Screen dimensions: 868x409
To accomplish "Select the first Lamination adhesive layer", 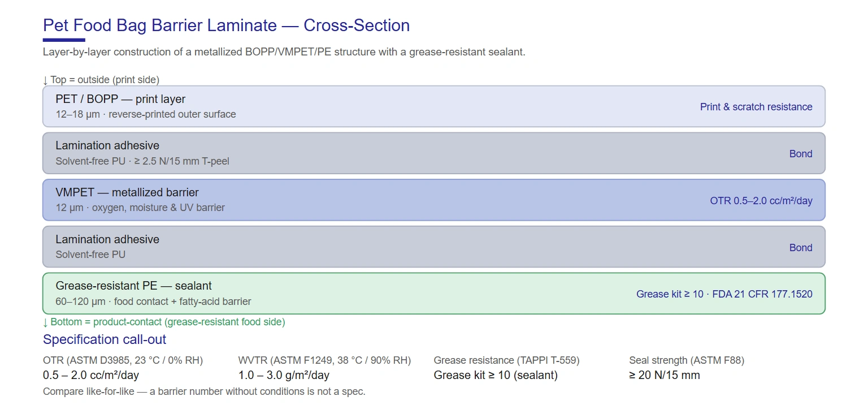I will pyautogui.click(x=434, y=153).
